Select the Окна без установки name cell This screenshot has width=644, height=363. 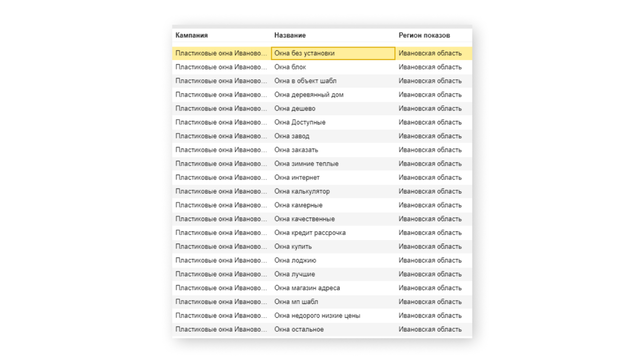coord(305,53)
